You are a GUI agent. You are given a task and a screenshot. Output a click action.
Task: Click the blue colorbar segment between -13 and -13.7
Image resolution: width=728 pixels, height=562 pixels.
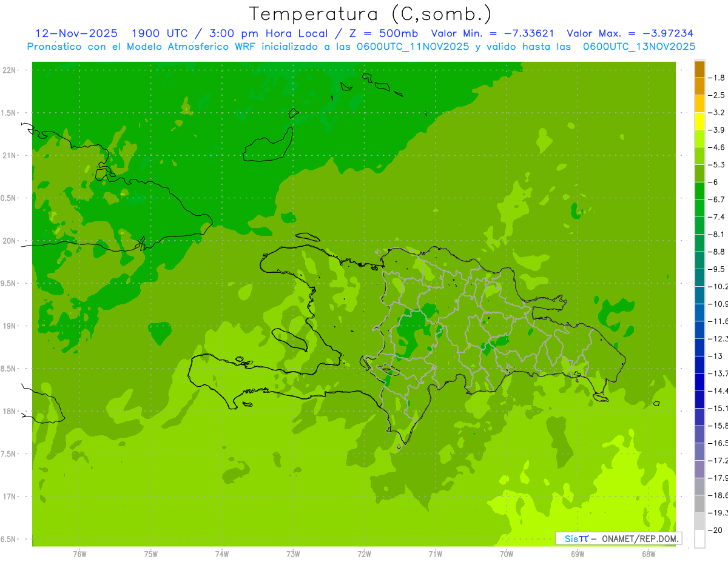[x=699, y=364]
